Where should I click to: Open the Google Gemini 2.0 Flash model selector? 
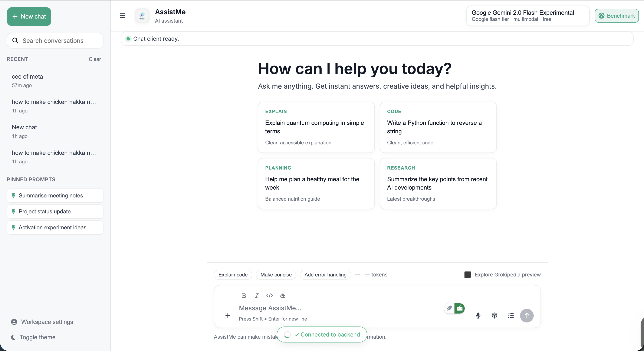[x=528, y=16]
